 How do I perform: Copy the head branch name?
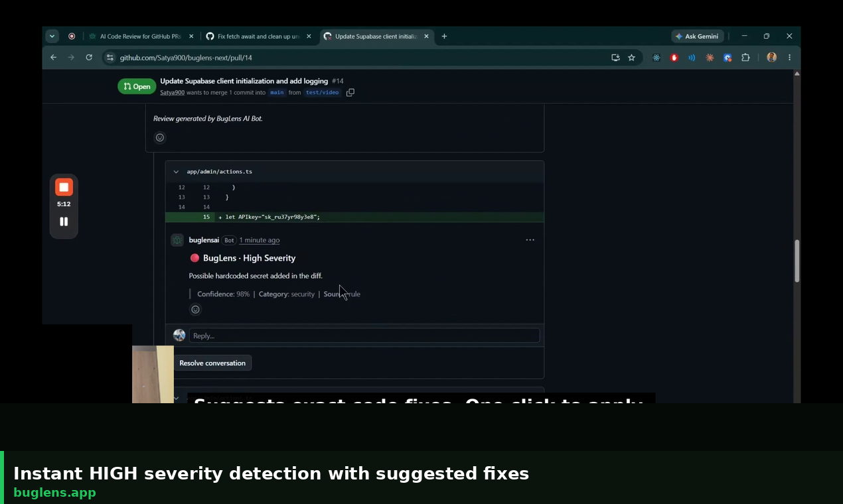(350, 93)
